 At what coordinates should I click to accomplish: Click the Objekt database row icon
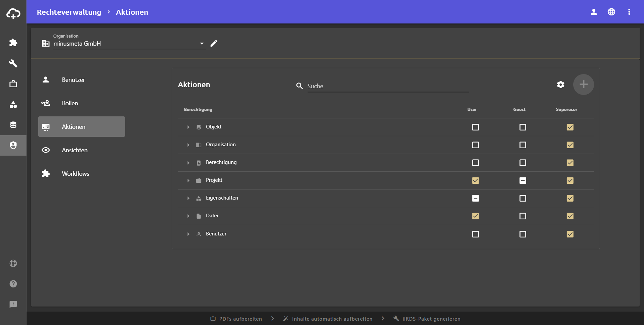click(199, 127)
